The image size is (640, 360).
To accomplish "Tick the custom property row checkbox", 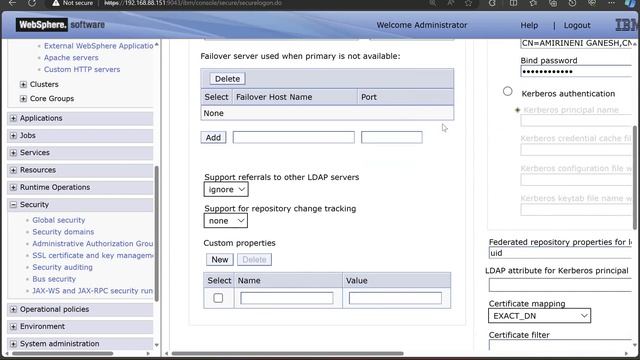I will click(x=218, y=298).
